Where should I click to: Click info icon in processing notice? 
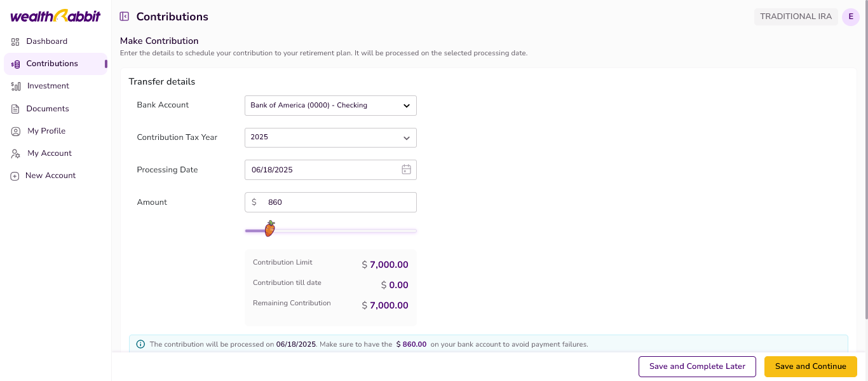pyautogui.click(x=140, y=344)
